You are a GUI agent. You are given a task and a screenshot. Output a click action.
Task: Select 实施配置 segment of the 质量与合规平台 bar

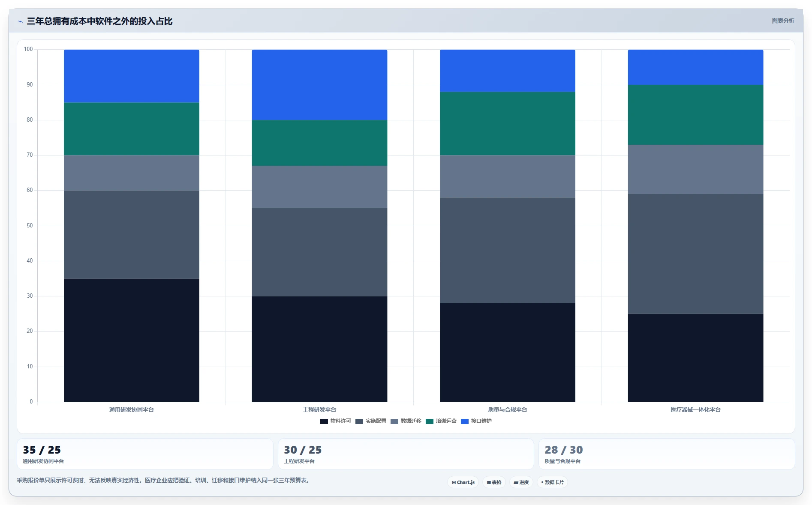[x=508, y=251]
